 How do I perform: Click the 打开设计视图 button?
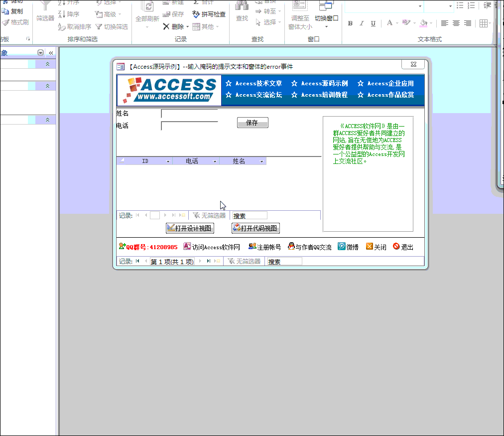(x=190, y=228)
